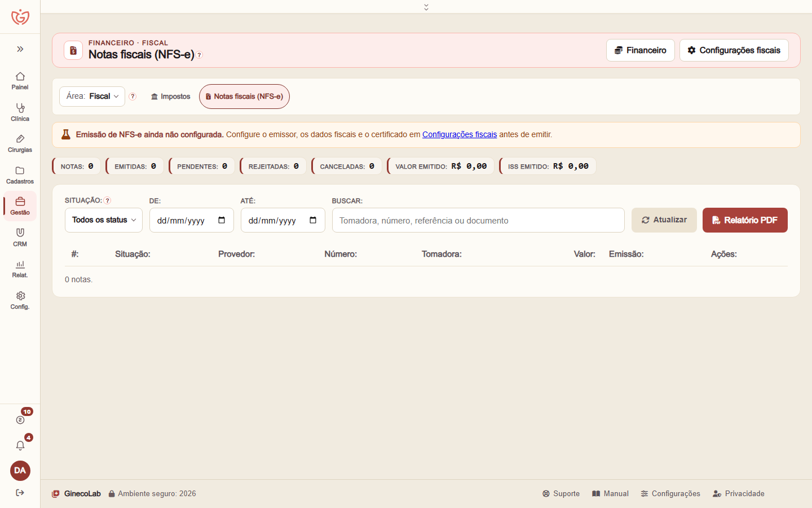Click the Buscar search input field
Image resolution: width=812 pixels, height=508 pixels.
[x=478, y=220]
